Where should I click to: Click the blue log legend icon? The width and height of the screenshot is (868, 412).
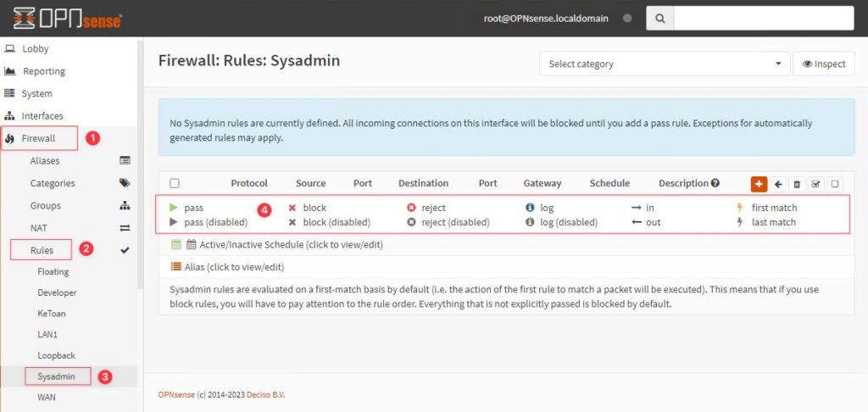pyautogui.click(x=530, y=208)
